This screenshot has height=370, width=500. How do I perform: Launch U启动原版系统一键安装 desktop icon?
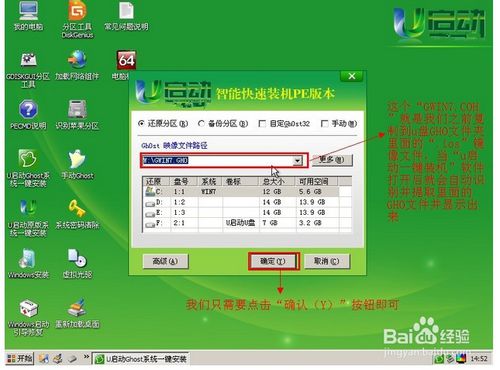[28, 218]
